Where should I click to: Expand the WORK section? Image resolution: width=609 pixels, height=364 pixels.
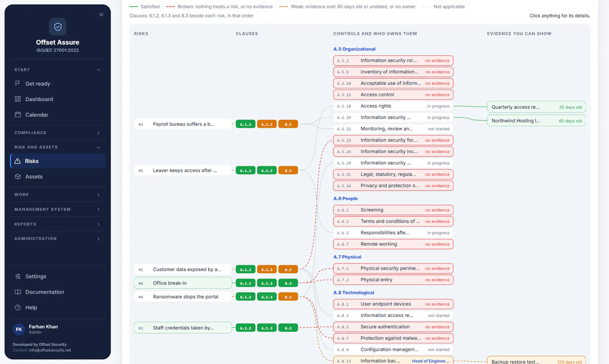57,194
